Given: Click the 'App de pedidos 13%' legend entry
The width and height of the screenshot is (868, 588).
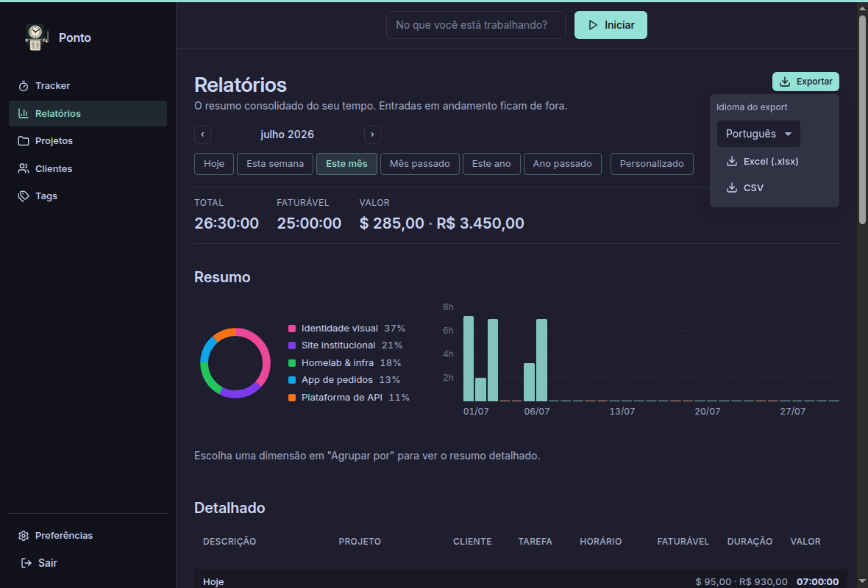Looking at the screenshot, I should click(344, 380).
